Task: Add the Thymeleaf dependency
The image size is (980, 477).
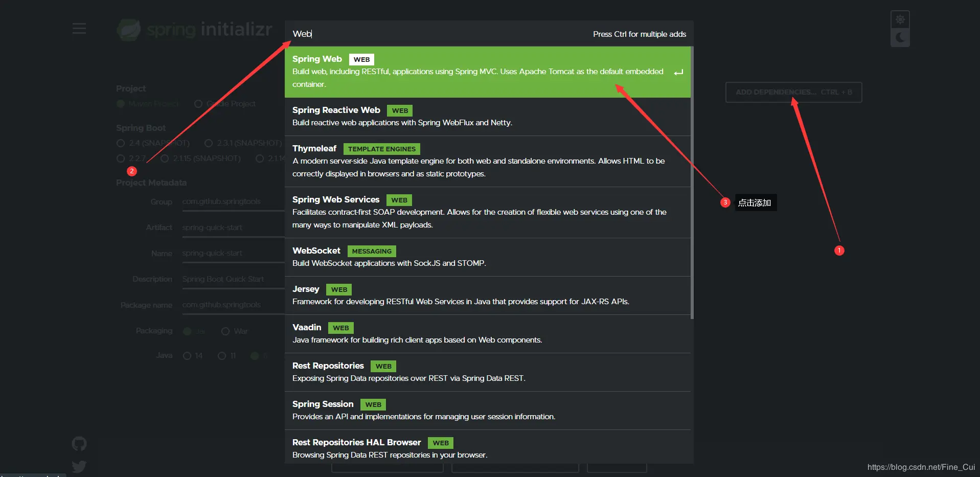Action: tap(488, 161)
